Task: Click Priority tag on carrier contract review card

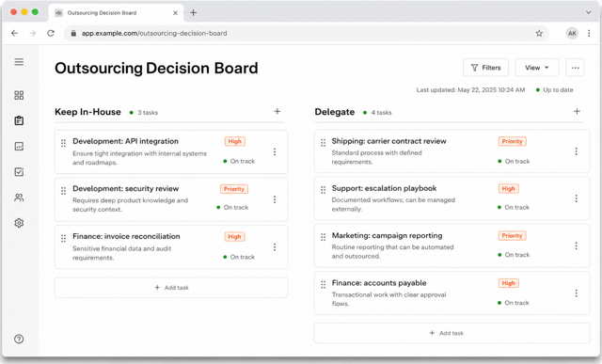Action: click(x=512, y=141)
